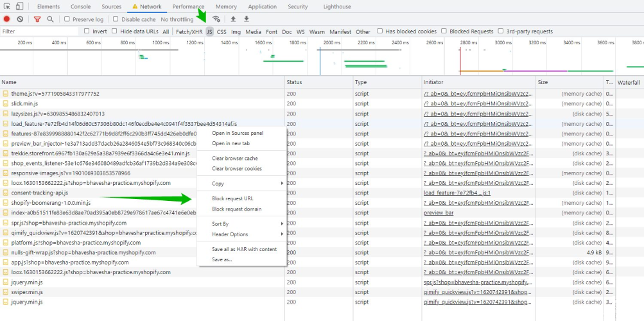Check the Disable cache option
Image resolution: width=644 pixels, height=321 pixels.
click(x=116, y=19)
